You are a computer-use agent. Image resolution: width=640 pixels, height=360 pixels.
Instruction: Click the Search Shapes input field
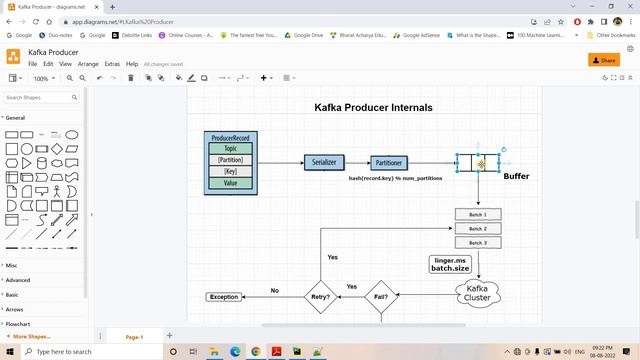coord(41,98)
